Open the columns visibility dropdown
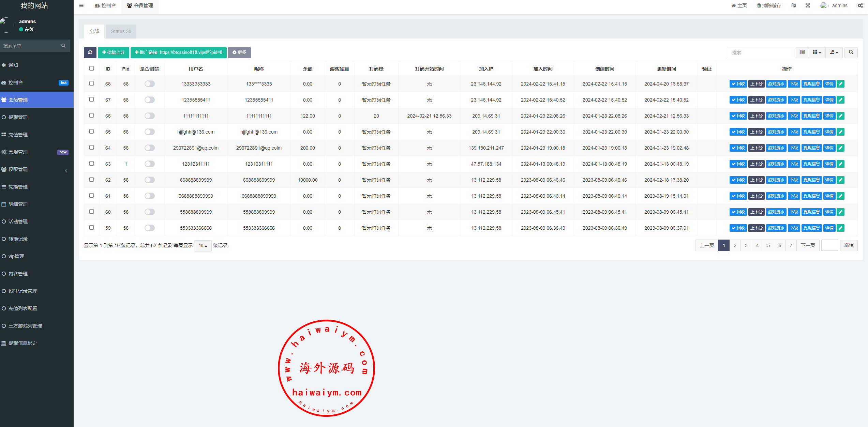Viewport: 868px width, 427px height. 817,52
